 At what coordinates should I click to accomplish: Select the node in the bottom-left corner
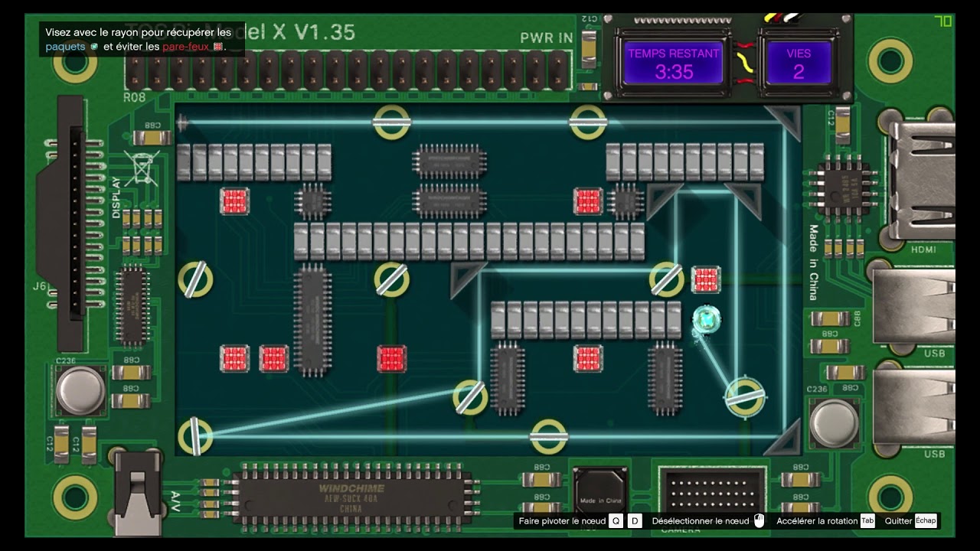[x=195, y=436]
